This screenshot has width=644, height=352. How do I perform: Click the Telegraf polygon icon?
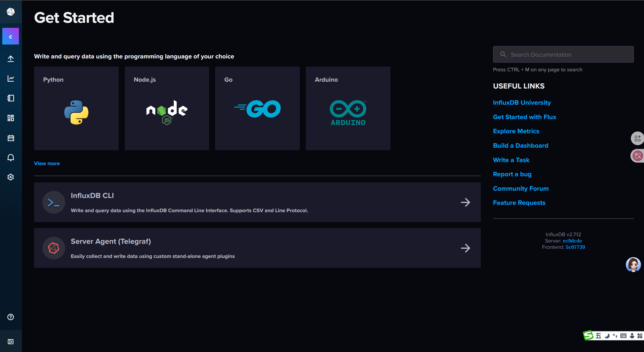[x=54, y=248]
